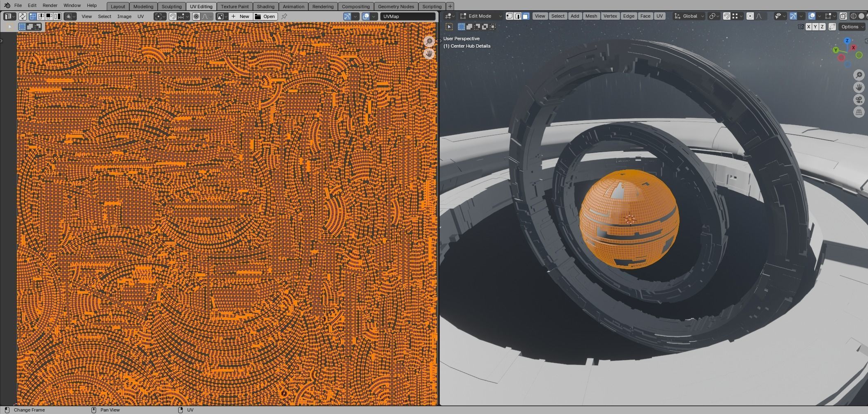Screen dimensions: 868x414
Task: Open UV editor pivot point dropdown
Action: coord(160,16)
